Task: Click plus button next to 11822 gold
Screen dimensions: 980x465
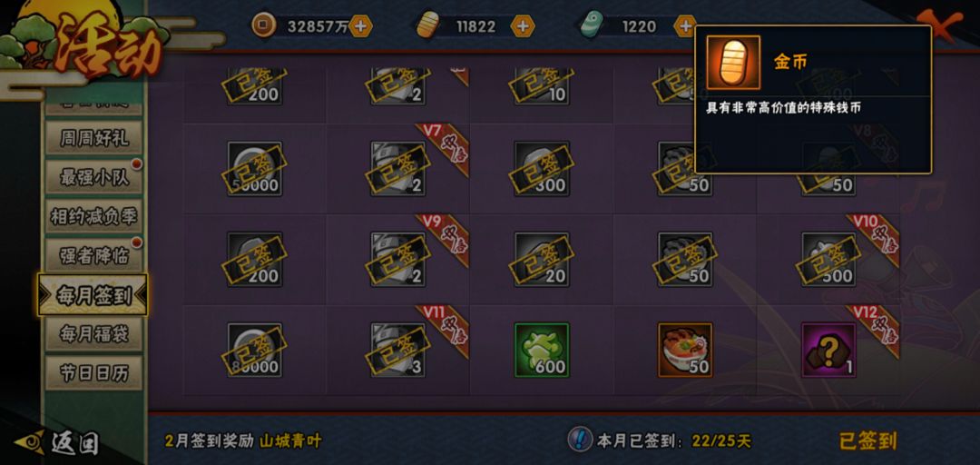Action: coord(523,26)
